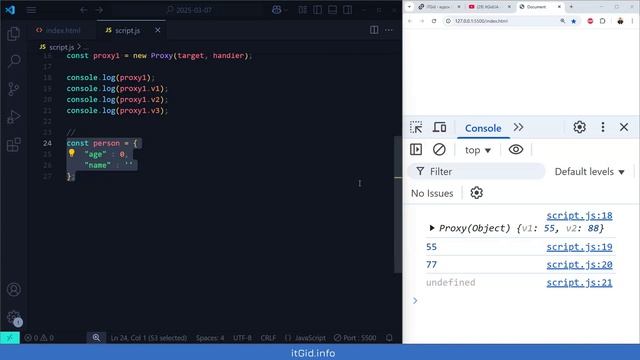Screen dimensions: 640x360
Task: Click the UTF-8 encoding status
Action: pyautogui.click(x=242, y=338)
